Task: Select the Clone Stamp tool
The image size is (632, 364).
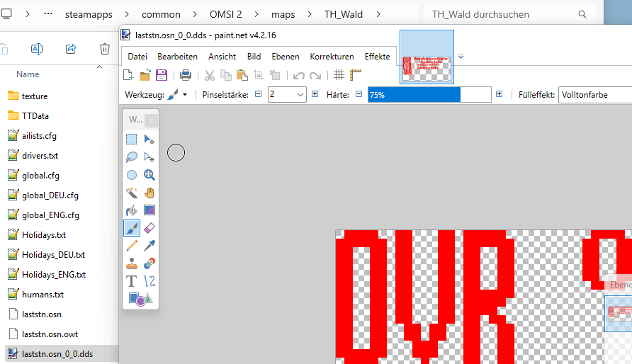Action: point(132,263)
